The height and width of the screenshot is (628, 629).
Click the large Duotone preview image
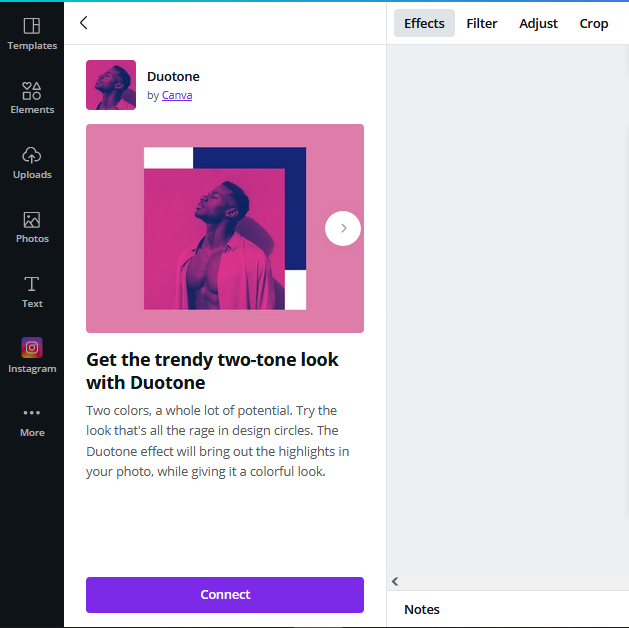tap(225, 228)
